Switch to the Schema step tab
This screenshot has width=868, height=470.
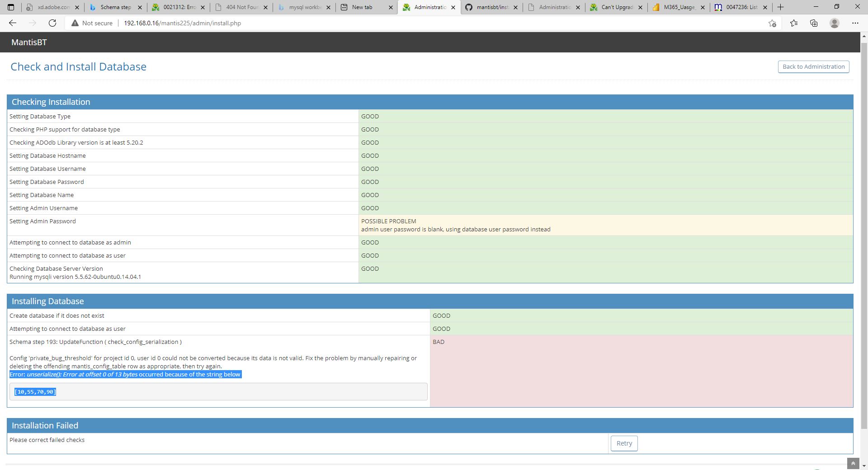tap(115, 7)
